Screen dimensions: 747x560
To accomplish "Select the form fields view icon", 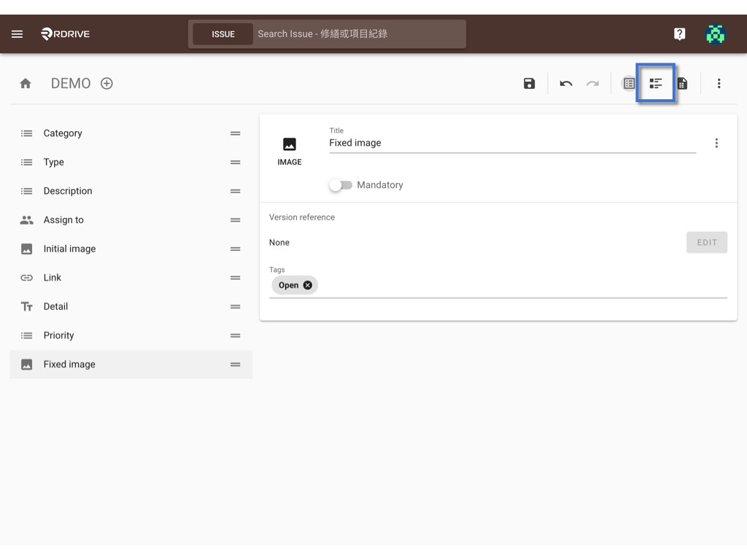I will tap(656, 83).
